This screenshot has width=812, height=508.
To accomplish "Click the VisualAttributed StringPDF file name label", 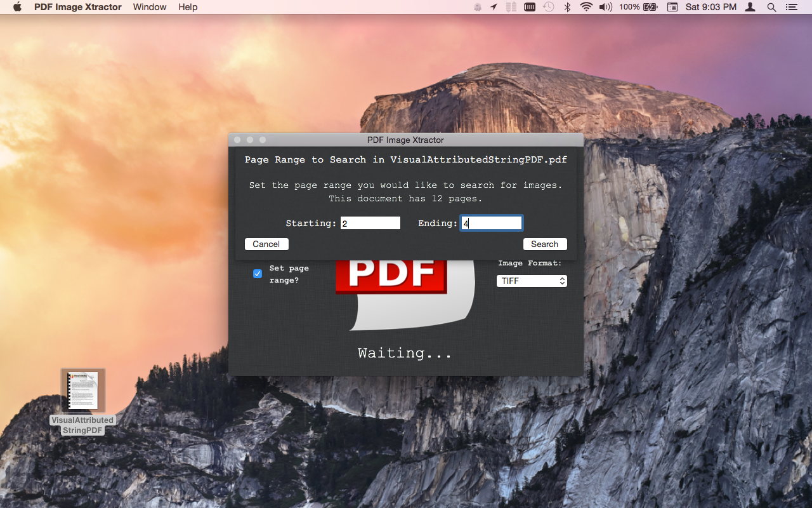I will [x=82, y=425].
